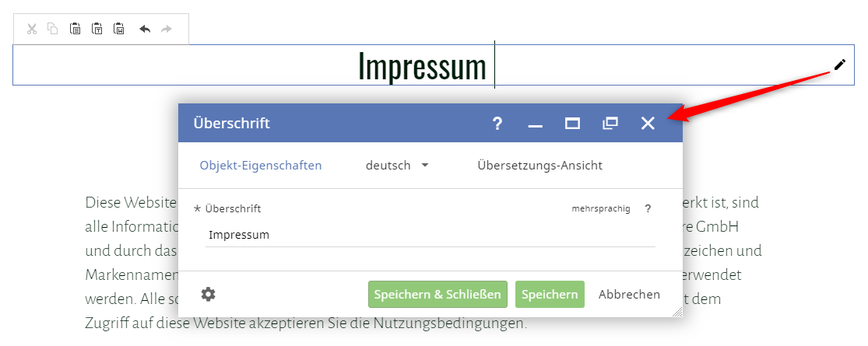Click the Überschrift text field containing Impressum
The height and width of the screenshot is (346, 868).
pyautogui.click(x=430, y=235)
